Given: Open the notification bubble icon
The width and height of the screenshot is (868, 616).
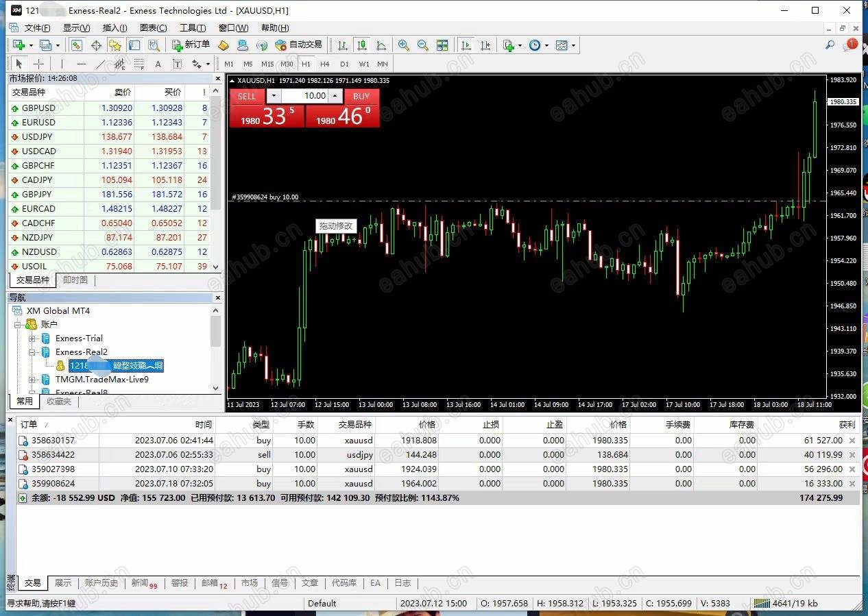Looking at the screenshot, I should click(x=851, y=45).
